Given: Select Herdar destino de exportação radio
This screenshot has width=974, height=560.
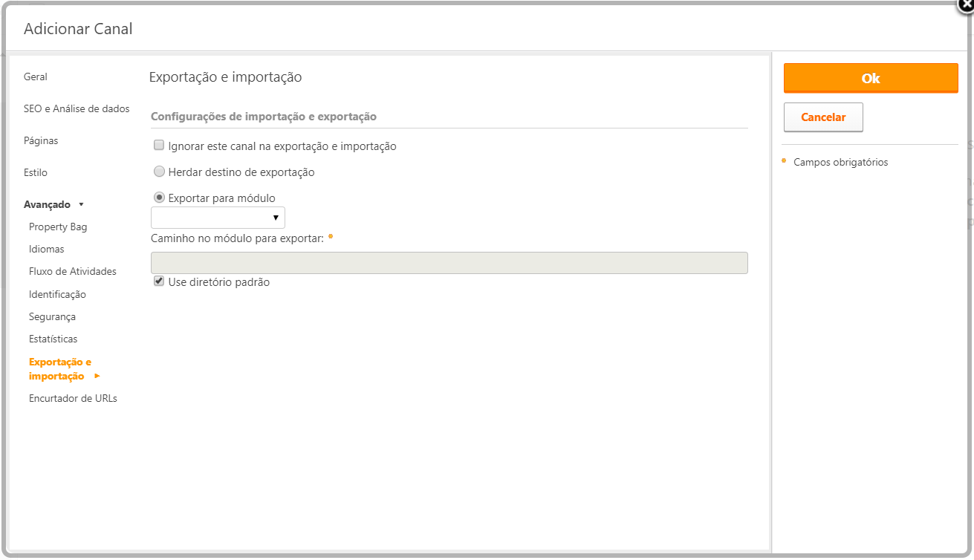Looking at the screenshot, I should (x=159, y=172).
